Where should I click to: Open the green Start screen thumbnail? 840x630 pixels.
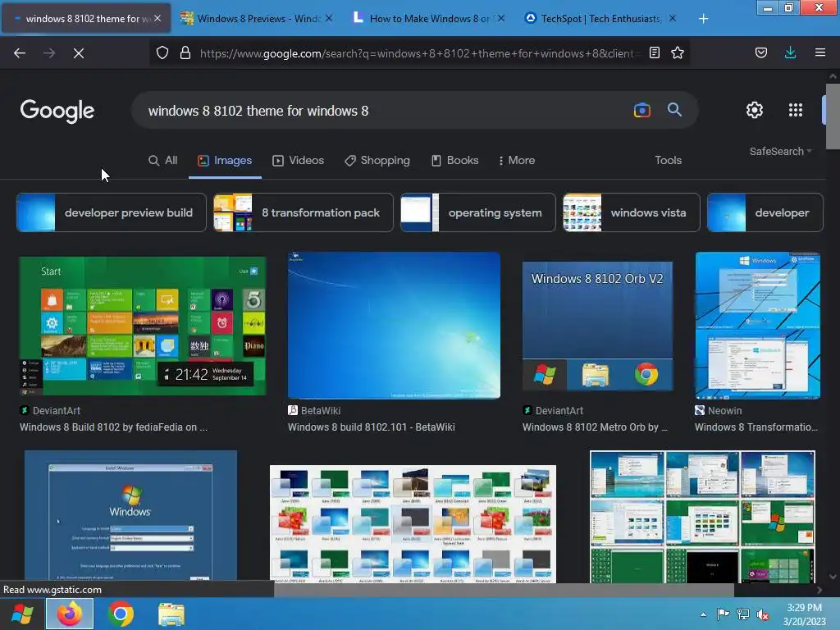coord(143,326)
